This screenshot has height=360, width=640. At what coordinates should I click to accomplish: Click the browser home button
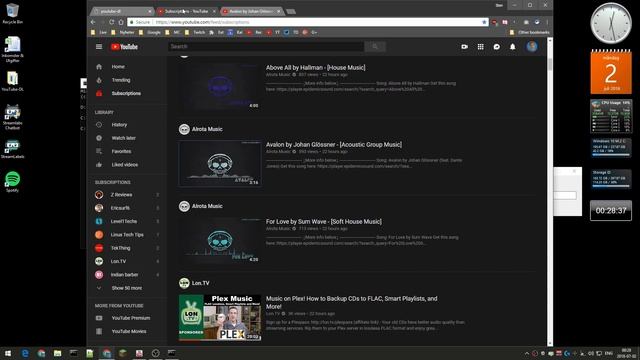tap(121, 22)
